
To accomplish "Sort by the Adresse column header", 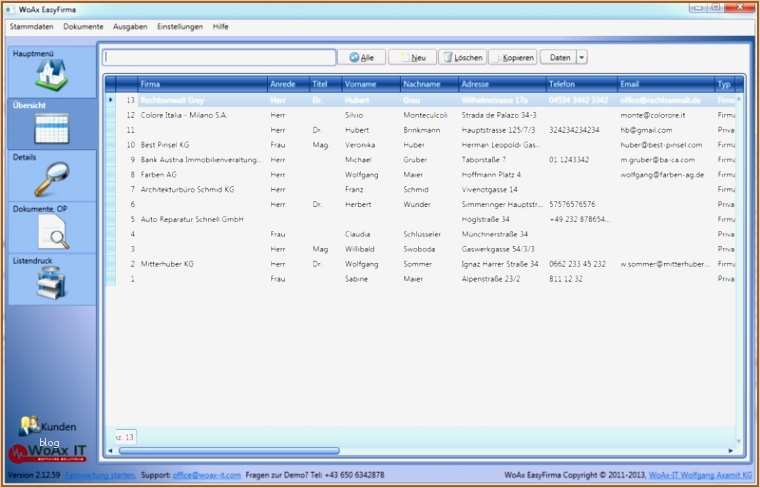I will (502, 84).
